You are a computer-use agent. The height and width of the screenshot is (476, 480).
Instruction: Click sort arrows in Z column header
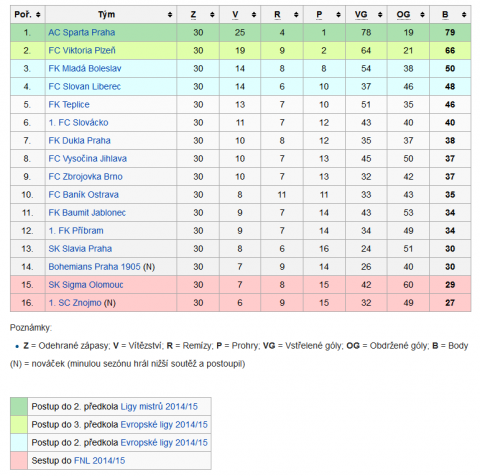click(x=212, y=15)
